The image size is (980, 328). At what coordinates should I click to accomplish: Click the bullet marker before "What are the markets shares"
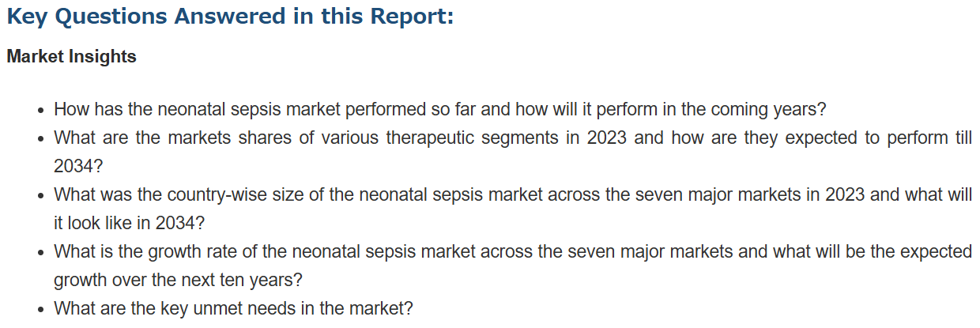click(x=40, y=138)
